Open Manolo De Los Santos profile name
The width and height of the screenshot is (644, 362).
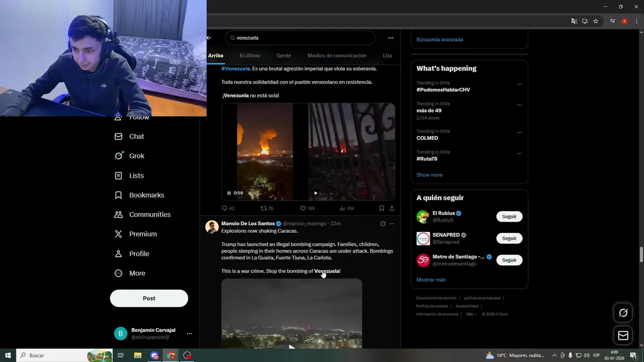tap(248, 223)
